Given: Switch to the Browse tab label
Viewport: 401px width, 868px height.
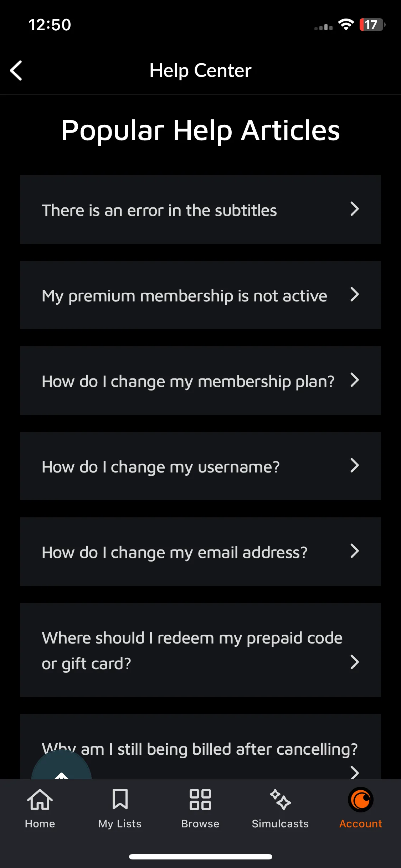Looking at the screenshot, I should [x=200, y=824].
